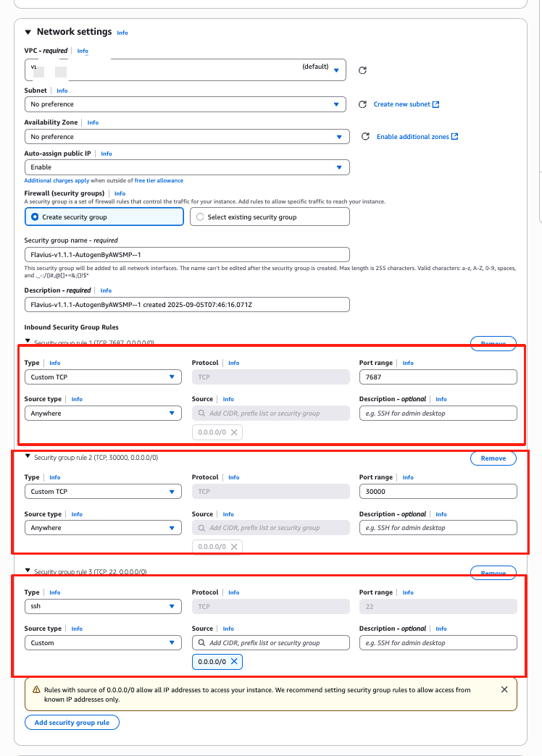This screenshot has width=542, height=756.
Task: Click the port range field showing 7687
Action: coord(438,377)
